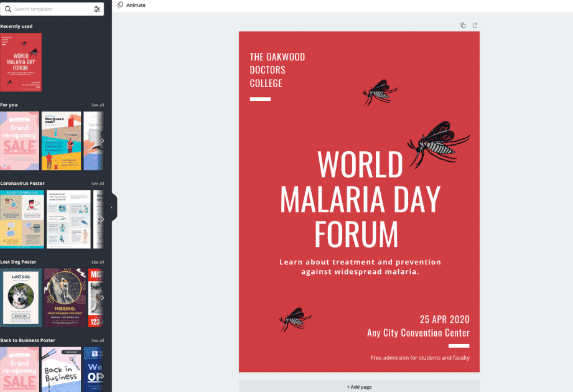Show more Lost Dog Poster templates arrow
This screenshot has width=573, height=392.
102,297
